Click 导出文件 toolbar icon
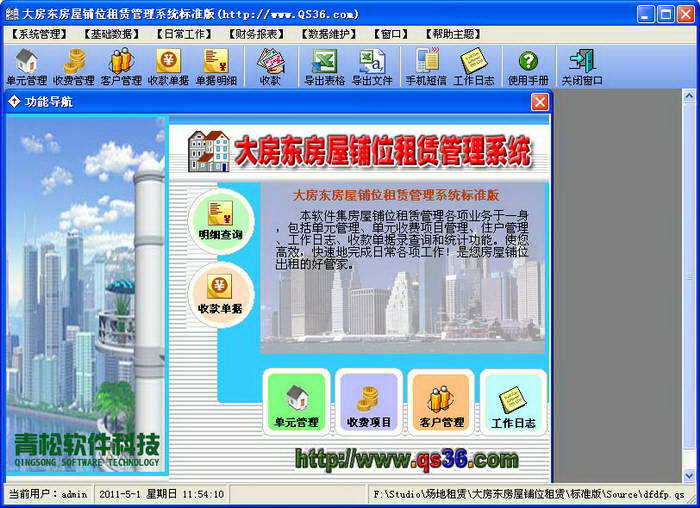700x508 pixels. [372, 67]
